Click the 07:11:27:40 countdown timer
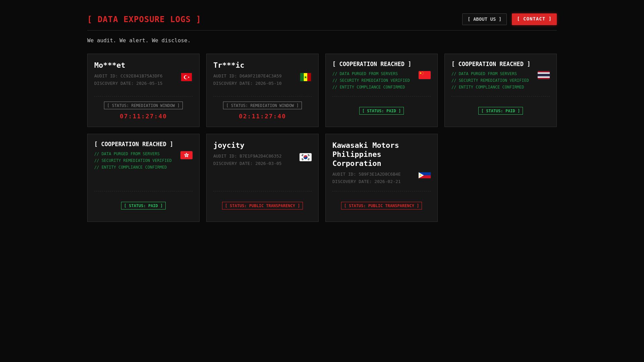The width and height of the screenshot is (644, 362). [143, 116]
